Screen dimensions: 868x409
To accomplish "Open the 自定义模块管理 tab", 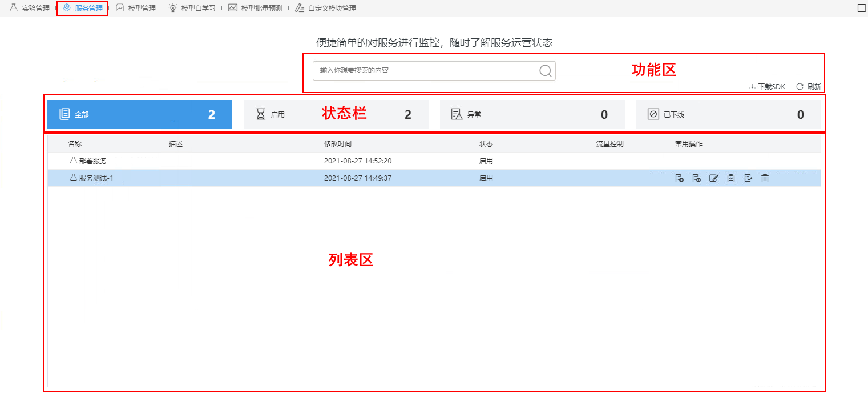I will (x=325, y=9).
